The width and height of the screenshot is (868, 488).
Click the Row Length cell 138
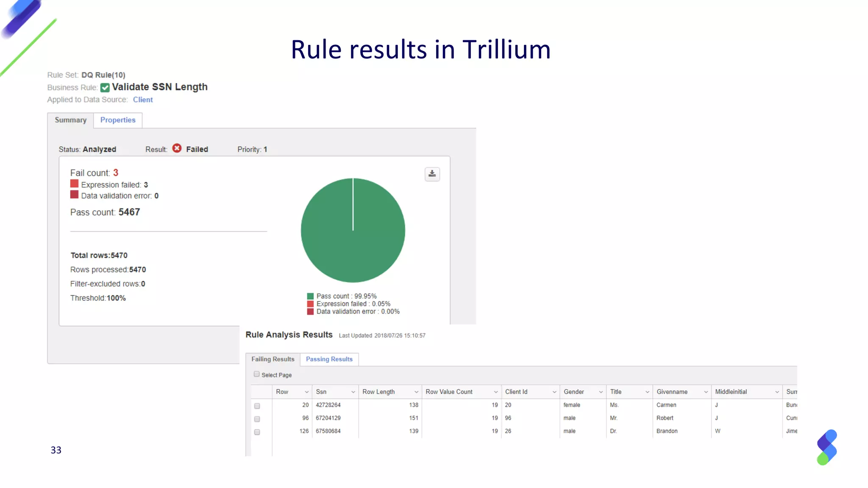pyautogui.click(x=414, y=405)
